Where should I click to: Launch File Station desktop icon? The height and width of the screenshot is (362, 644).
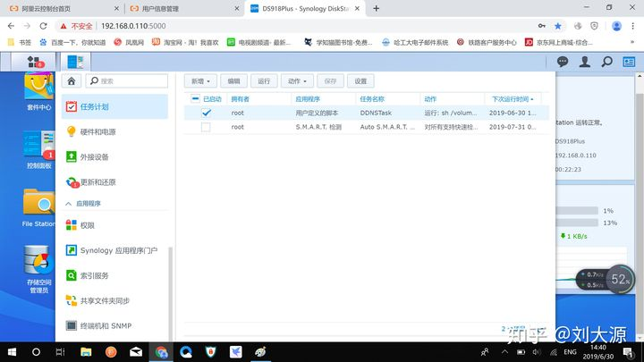38,207
